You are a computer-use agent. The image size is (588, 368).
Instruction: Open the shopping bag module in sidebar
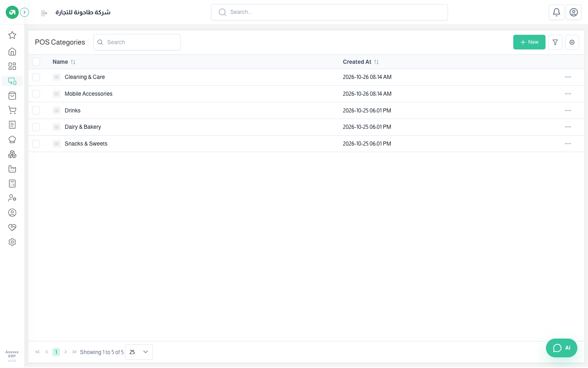click(12, 96)
